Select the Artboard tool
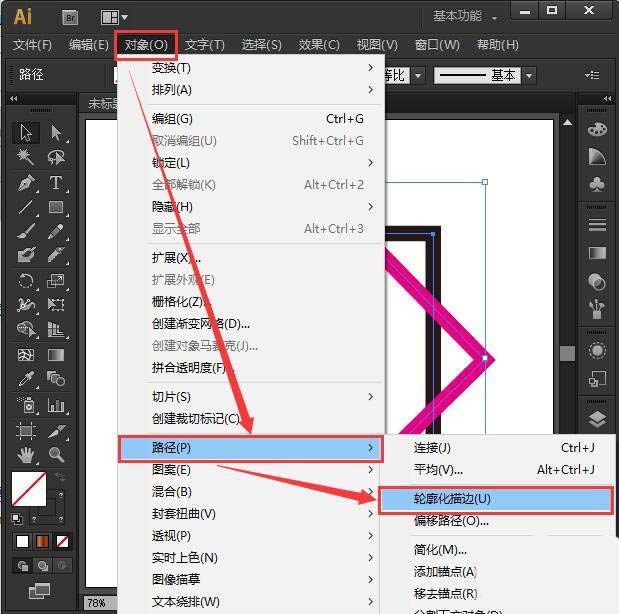 point(26,430)
